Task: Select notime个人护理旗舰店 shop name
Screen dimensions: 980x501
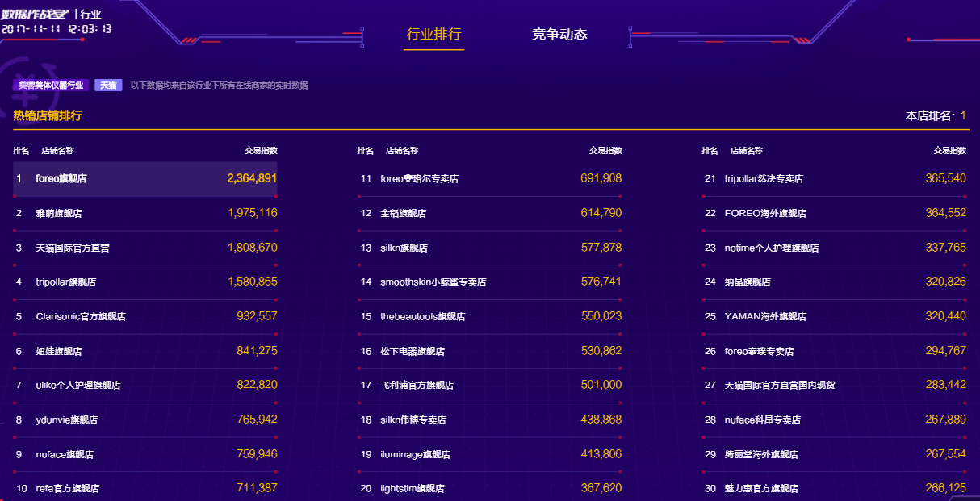Action: tap(772, 248)
